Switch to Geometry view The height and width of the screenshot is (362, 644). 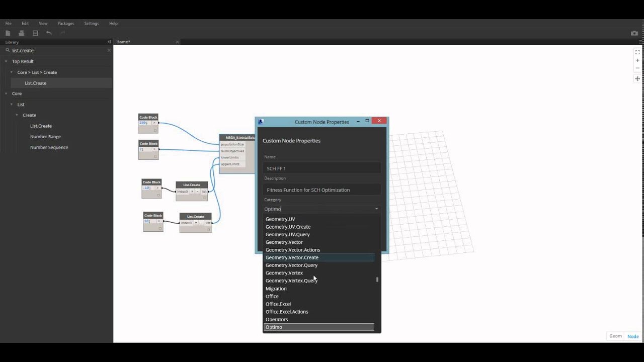click(615, 336)
